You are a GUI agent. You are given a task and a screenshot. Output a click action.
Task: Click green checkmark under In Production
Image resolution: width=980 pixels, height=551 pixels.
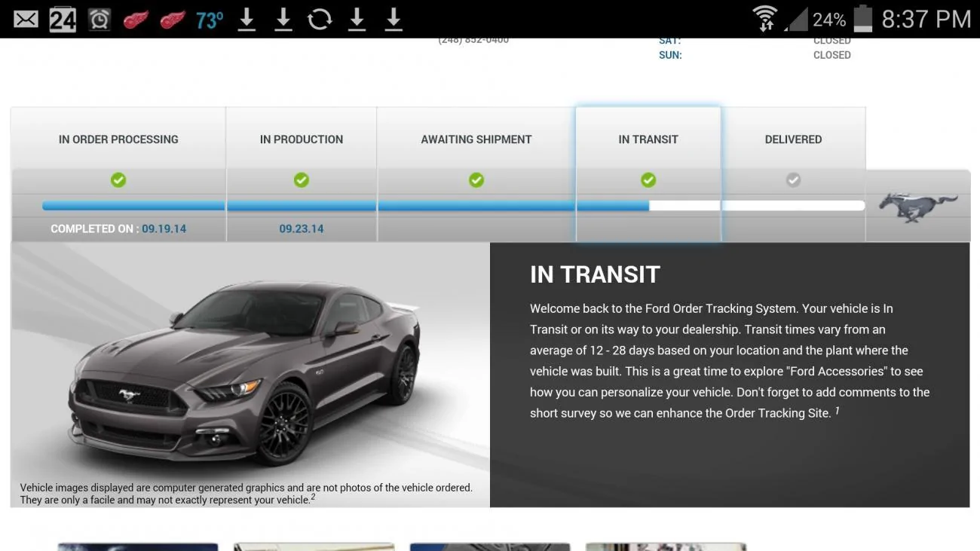(302, 180)
